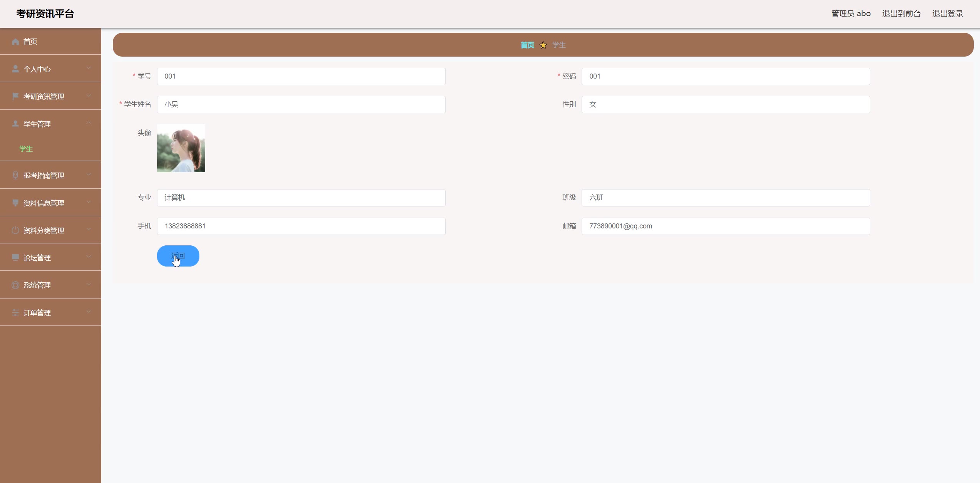Click 退出到前台 in the header

[901, 14]
